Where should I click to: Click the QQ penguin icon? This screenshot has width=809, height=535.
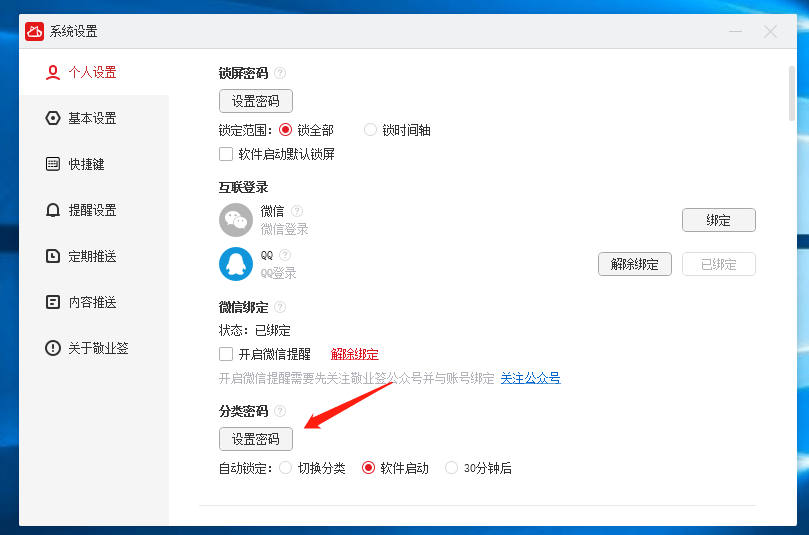235,264
